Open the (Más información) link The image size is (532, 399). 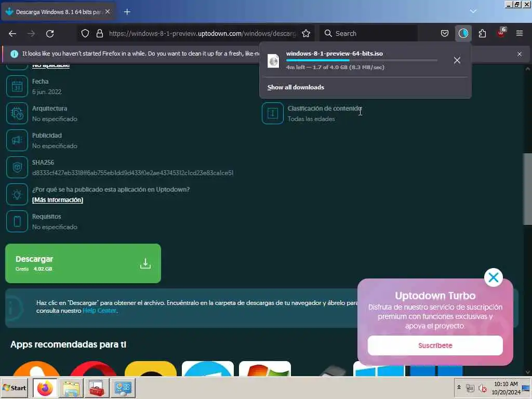point(57,200)
